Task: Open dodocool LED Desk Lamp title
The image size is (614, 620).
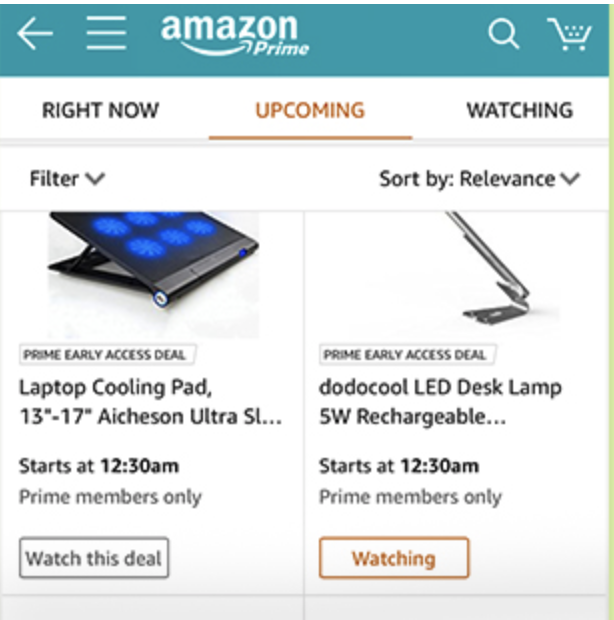Action: pyautogui.click(x=440, y=402)
